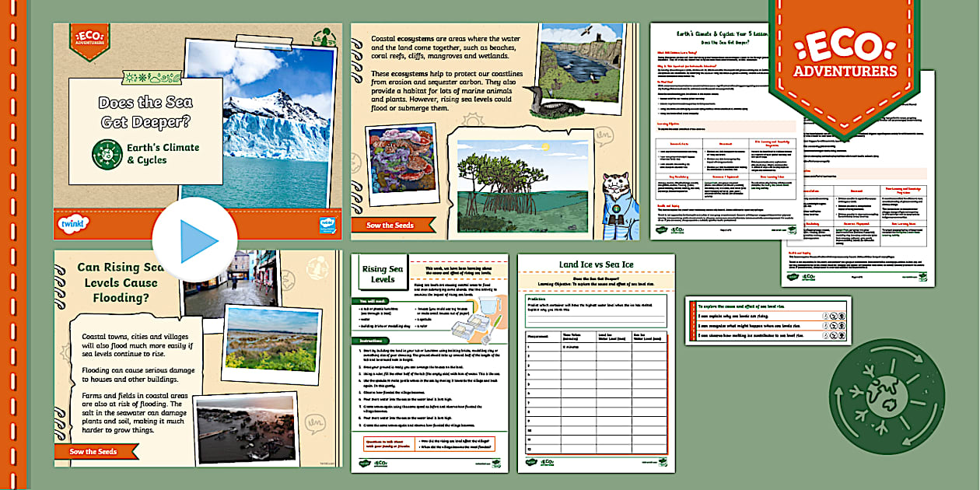Click the Twinkl cloud logo
This screenshot has width=980, height=490.
click(72, 224)
